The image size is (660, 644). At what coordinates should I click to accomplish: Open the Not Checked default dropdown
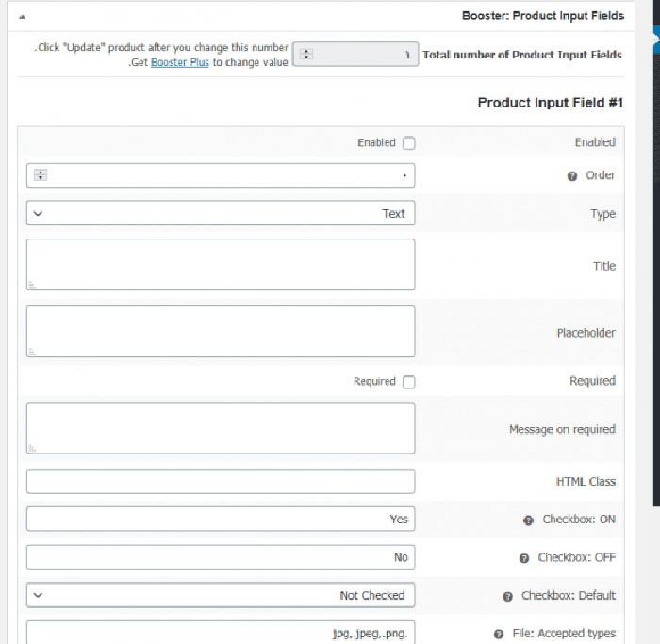pos(221,595)
